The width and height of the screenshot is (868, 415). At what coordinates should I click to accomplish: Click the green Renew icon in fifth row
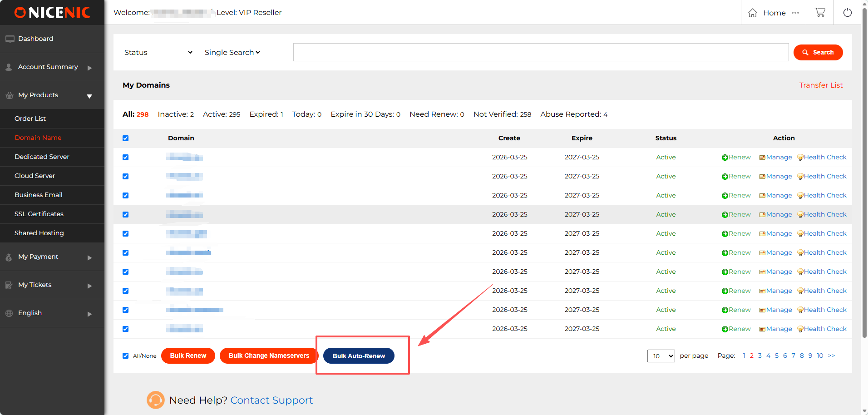point(725,234)
